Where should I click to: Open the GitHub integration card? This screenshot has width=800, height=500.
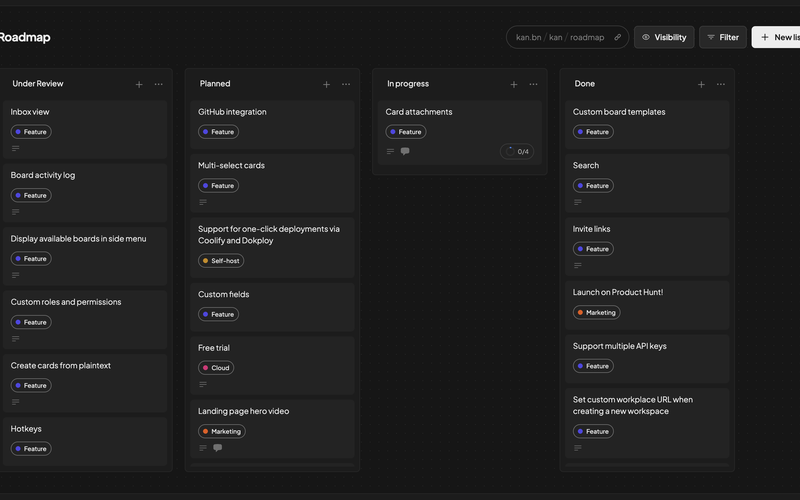[x=272, y=124]
